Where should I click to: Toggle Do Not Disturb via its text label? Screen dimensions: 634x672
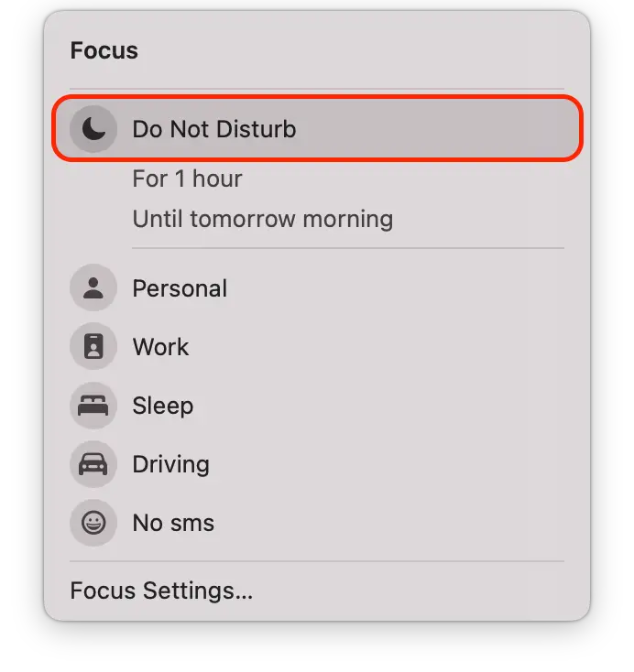click(x=214, y=129)
